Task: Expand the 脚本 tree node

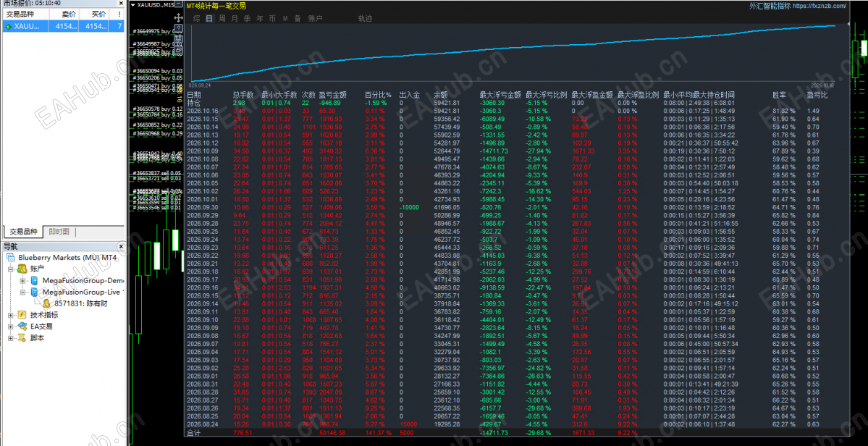Action: [x=11, y=338]
